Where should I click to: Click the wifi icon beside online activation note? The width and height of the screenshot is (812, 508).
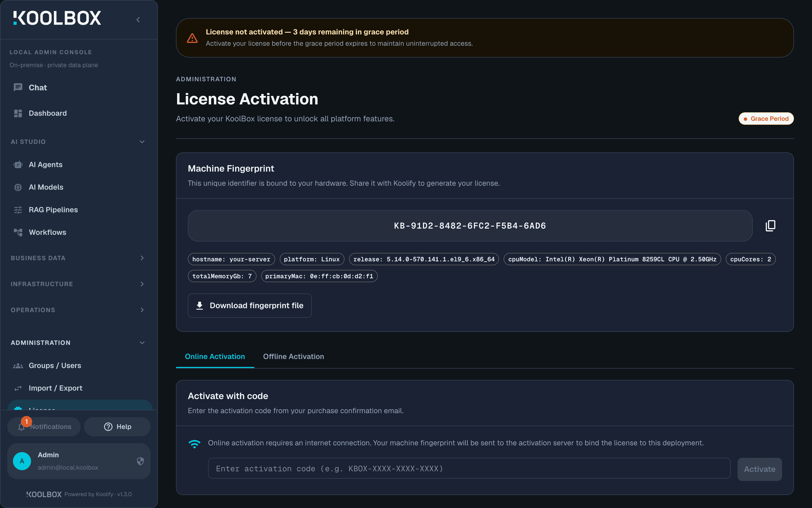(x=195, y=444)
